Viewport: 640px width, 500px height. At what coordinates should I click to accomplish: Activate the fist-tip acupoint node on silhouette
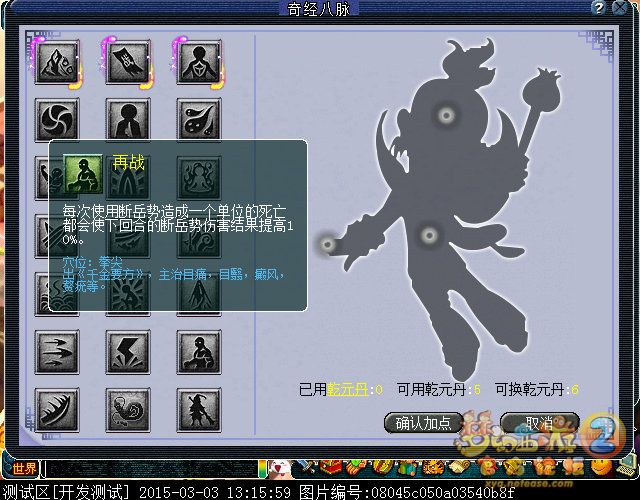[327, 244]
